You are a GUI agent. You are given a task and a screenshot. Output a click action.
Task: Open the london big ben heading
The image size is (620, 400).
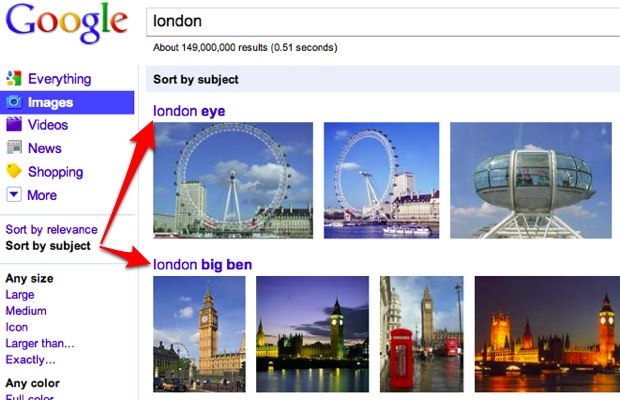point(202,264)
